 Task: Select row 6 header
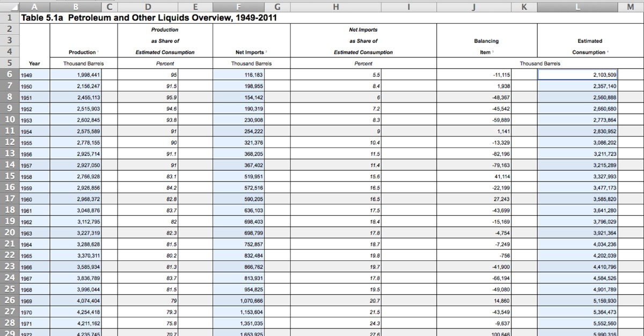tap(10, 75)
